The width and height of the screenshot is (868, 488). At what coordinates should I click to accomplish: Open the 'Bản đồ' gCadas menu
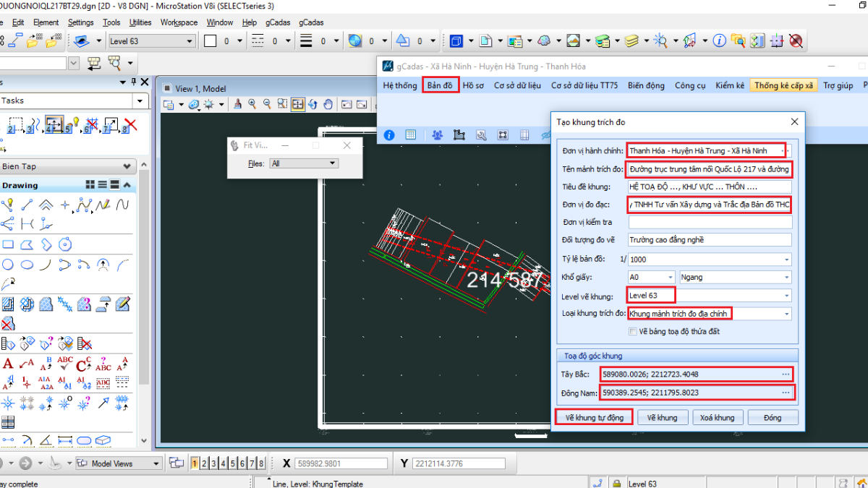pos(440,85)
